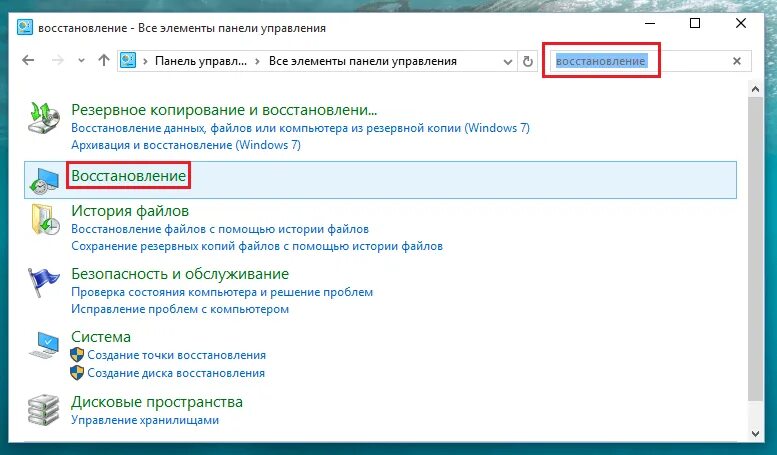The image size is (777, 455).
Task: Click the window title bar Control Panel icon
Action: click(x=25, y=27)
